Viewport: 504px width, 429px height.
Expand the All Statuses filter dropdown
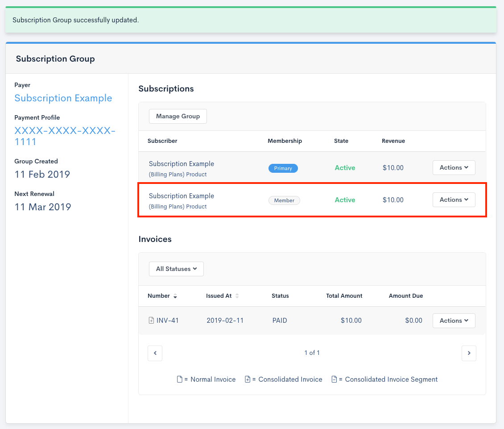[176, 269]
